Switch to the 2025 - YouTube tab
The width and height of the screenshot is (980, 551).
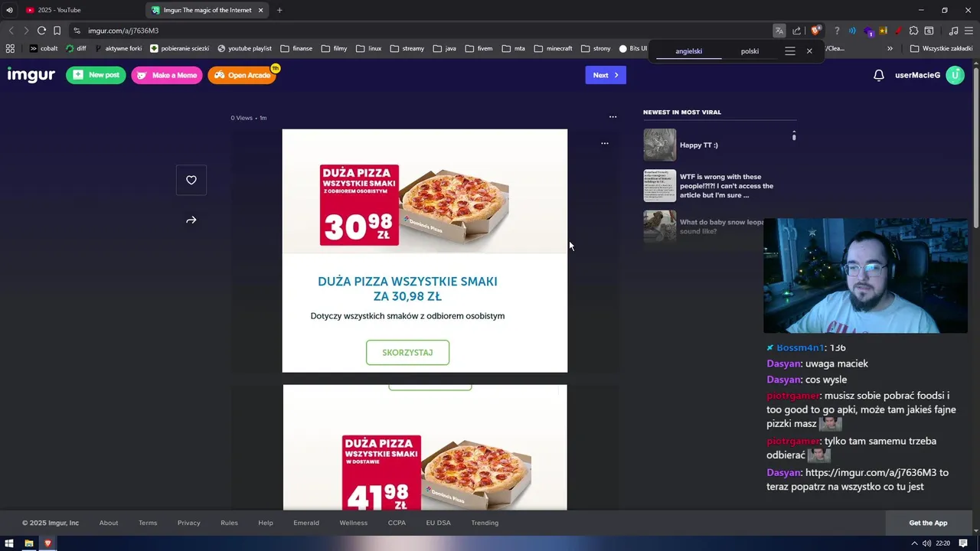click(x=72, y=10)
